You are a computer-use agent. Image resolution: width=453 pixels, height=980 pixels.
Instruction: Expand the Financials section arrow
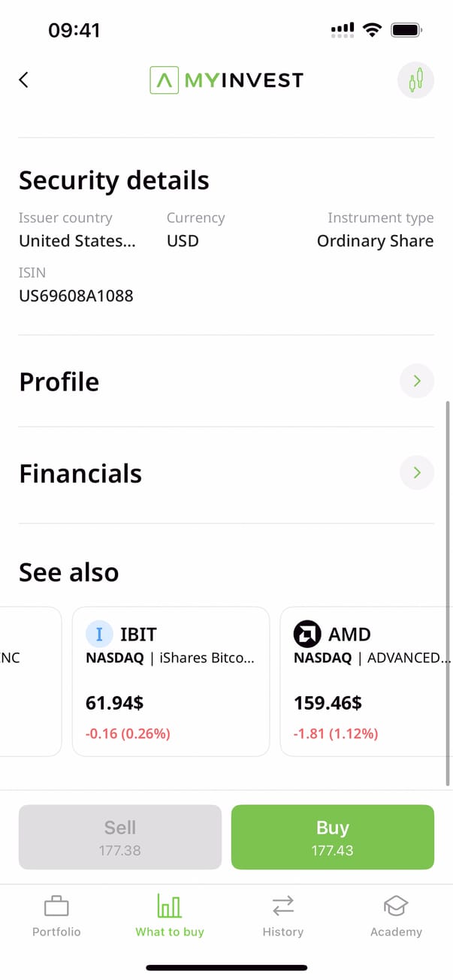click(416, 473)
